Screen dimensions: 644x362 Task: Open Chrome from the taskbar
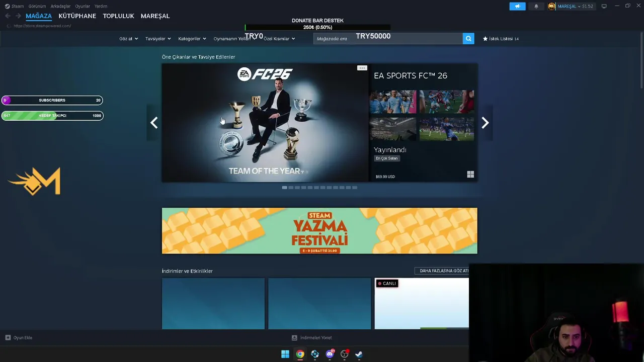click(x=300, y=354)
